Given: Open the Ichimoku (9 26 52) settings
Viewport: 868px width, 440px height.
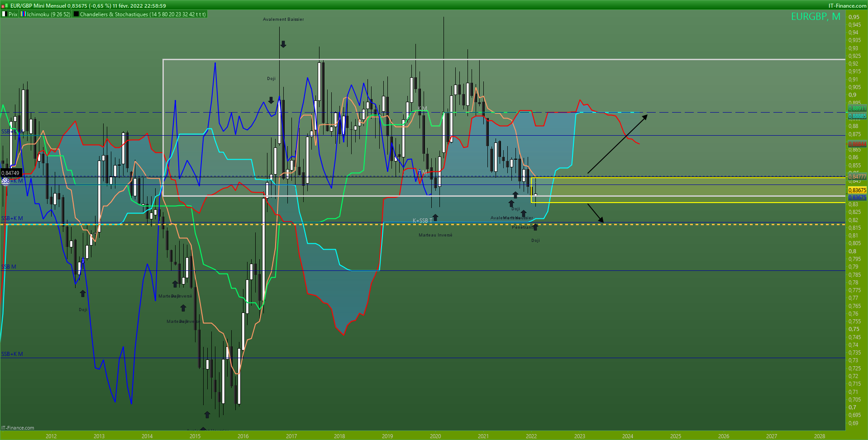Looking at the screenshot, I should pos(48,14).
